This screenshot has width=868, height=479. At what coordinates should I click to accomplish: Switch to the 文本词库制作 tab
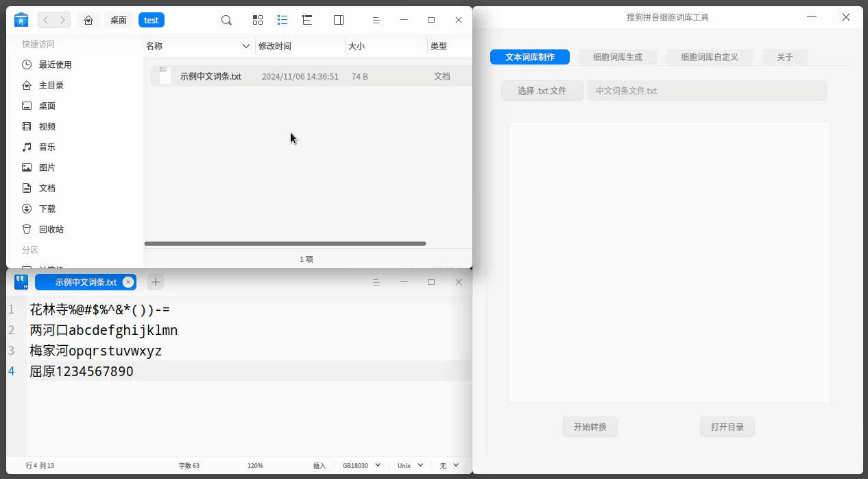tap(530, 57)
